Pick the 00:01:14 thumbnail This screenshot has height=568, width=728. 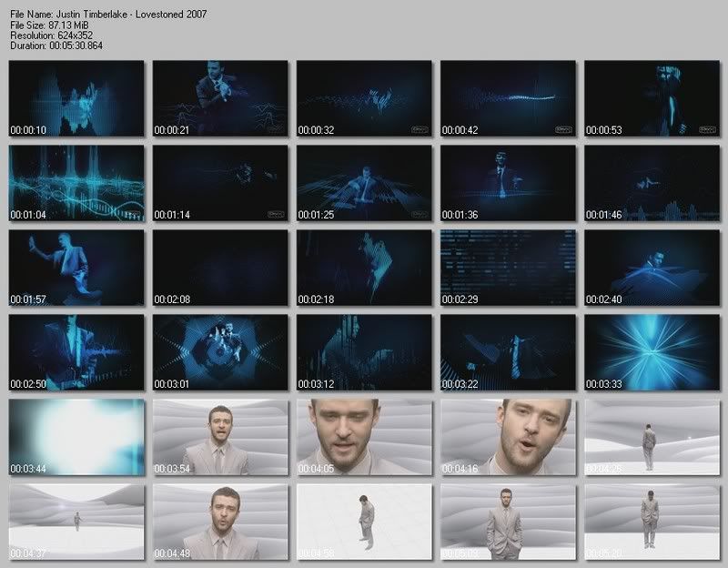pyautogui.click(x=220, y=183)
